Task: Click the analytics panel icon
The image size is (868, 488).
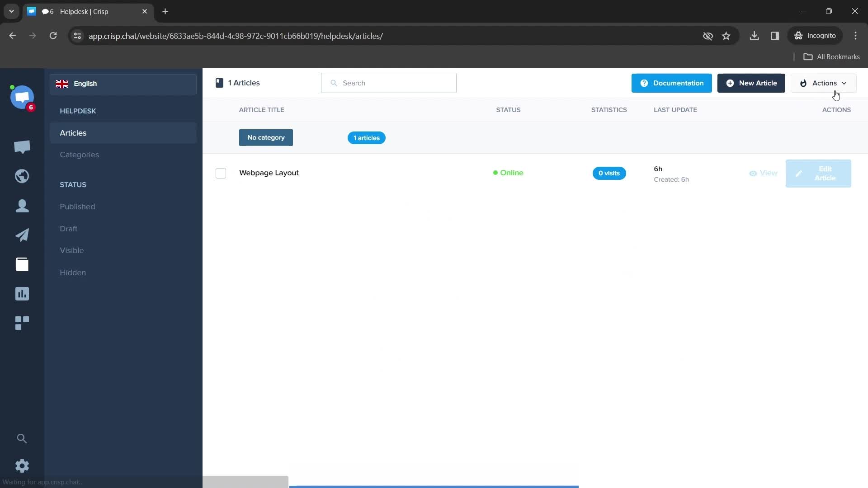Action: (22, 294)
